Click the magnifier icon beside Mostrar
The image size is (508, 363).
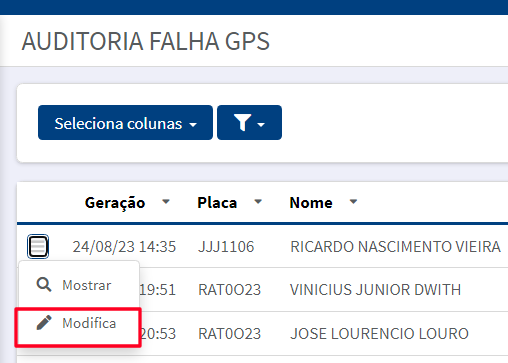[44, 285]
